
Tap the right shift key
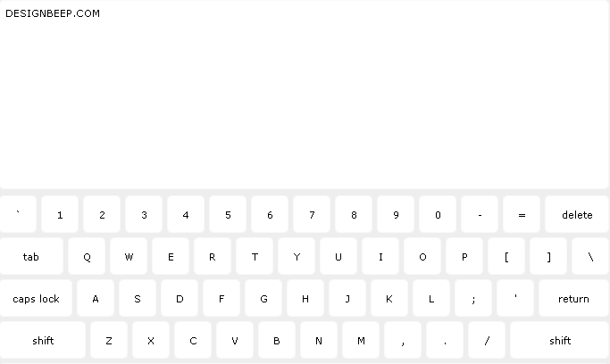tap(560, 340)
